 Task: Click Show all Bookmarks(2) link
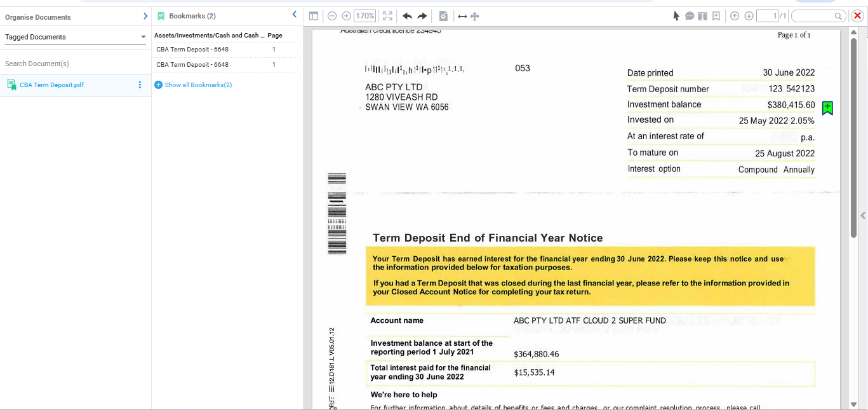pos(198,85)
